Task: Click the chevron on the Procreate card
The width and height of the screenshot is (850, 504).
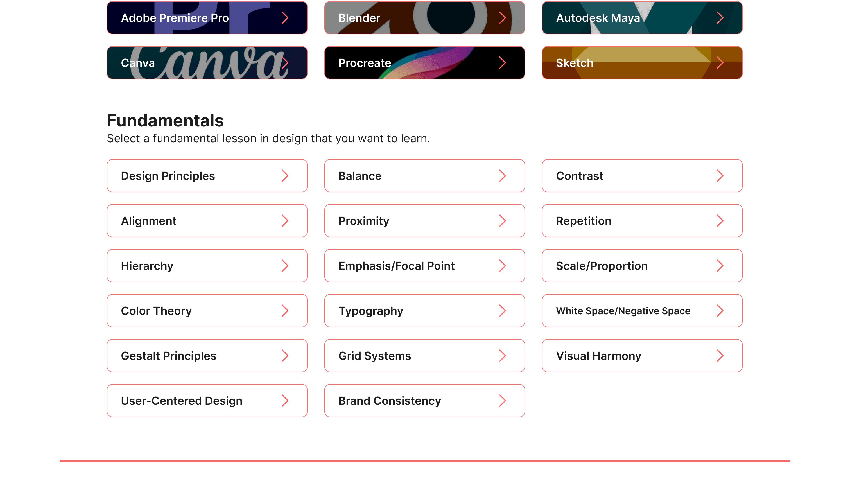Action: 502,63
